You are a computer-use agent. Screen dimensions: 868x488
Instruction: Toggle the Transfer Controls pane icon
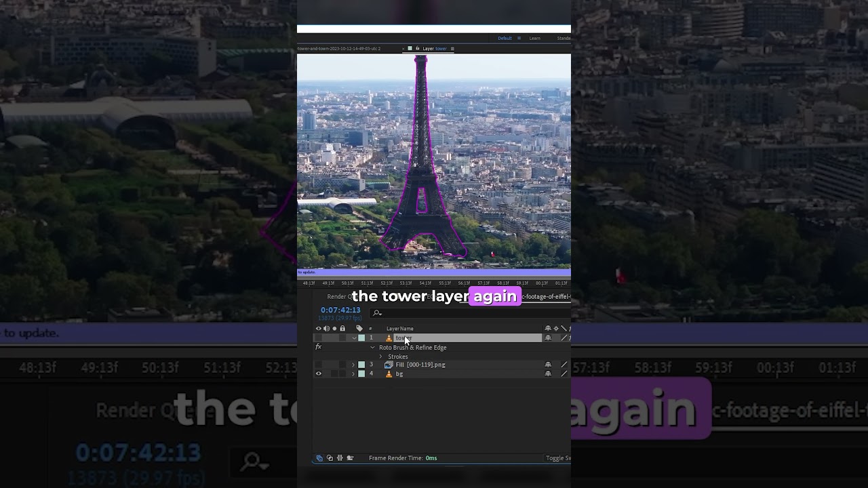click(330, 458)
